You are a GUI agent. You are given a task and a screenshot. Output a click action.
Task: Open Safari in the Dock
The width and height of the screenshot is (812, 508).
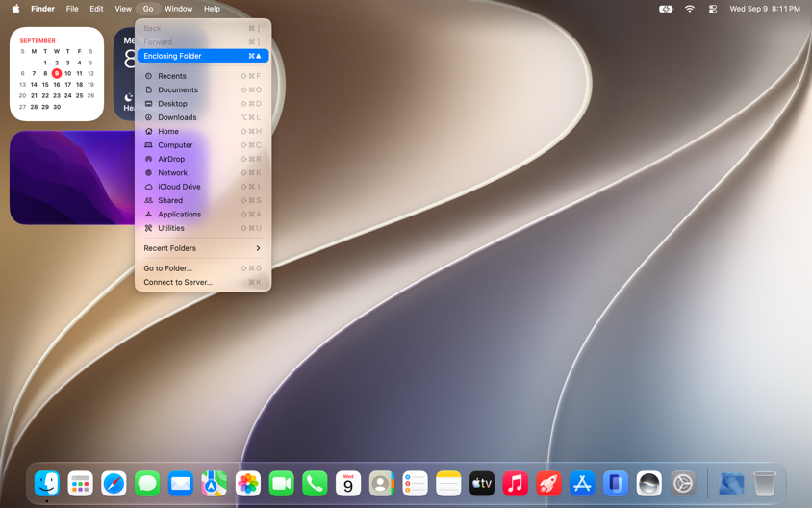point(114,484)
